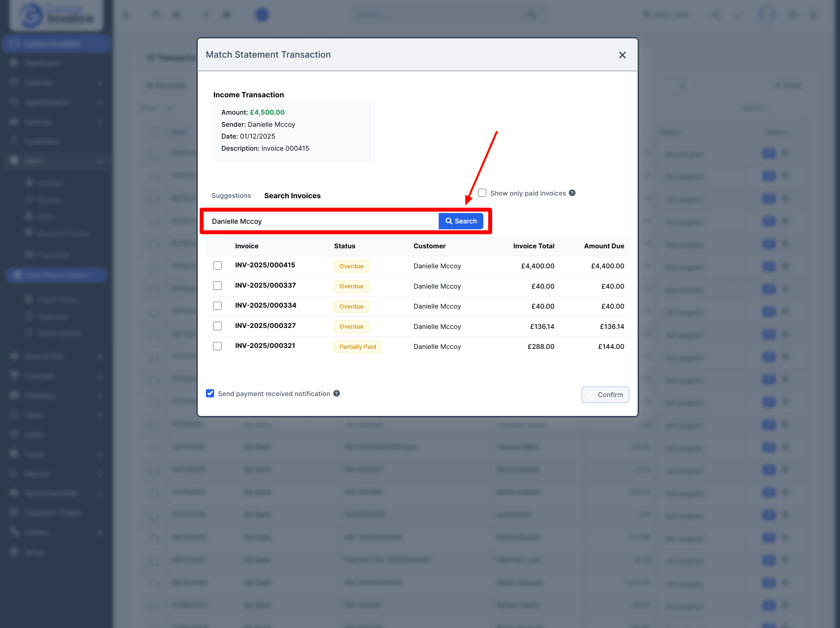This screenshot has width=840, height=628.
Task: Click the Partially Paid status badge
Action: click(357, 347)
